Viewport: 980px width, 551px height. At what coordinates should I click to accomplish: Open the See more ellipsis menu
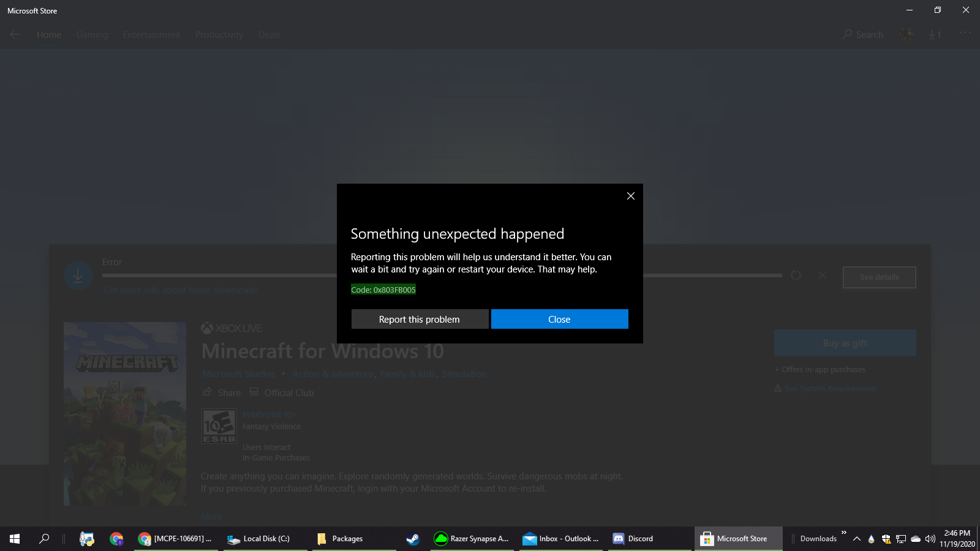(965, 33)
